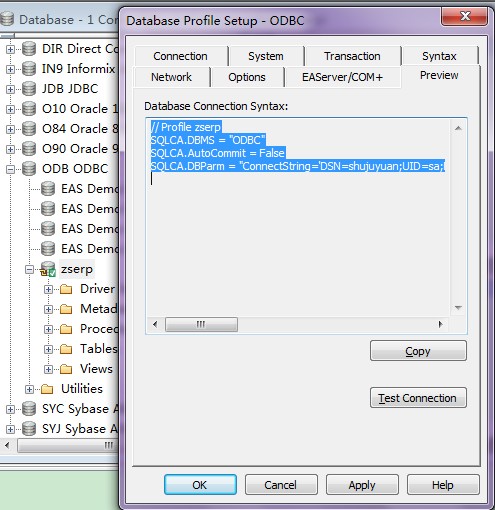Open the Syntax tab

tap(439, 56)
